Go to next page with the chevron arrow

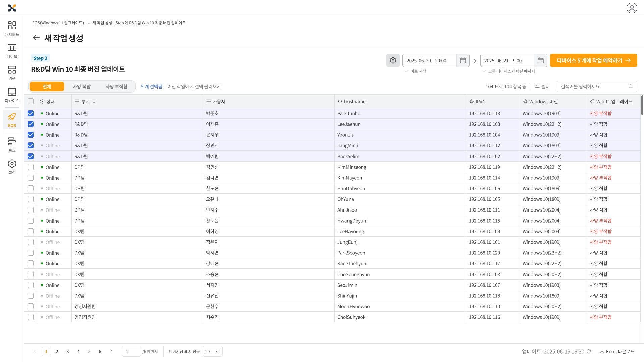pyautogui.click(x=111, y=351)
